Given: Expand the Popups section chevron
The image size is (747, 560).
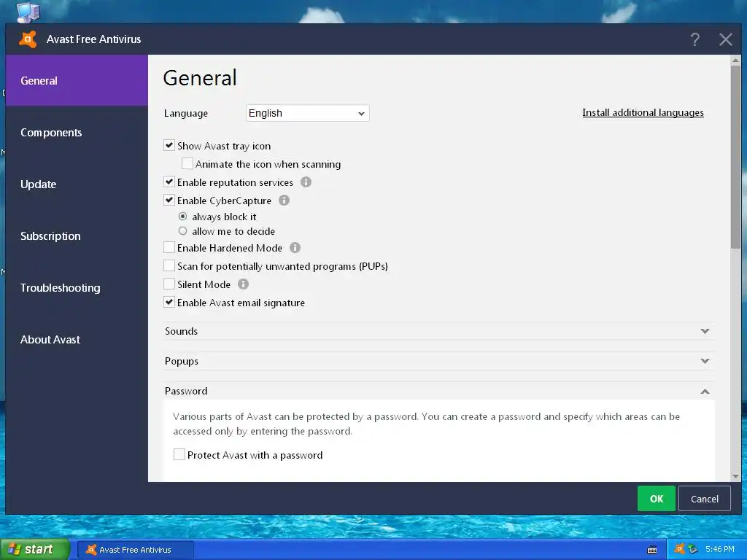Looking at the screenshot, I should [x=705, y=361].
